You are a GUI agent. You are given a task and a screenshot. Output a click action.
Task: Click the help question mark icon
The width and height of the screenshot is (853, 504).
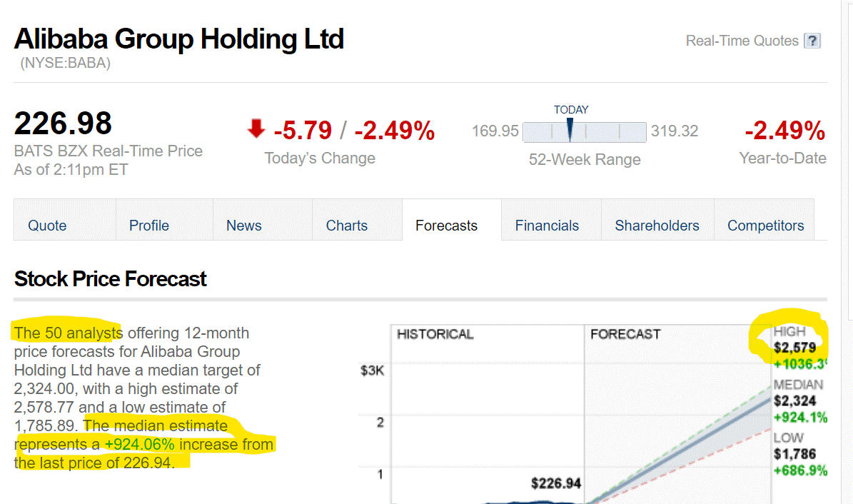812,41
